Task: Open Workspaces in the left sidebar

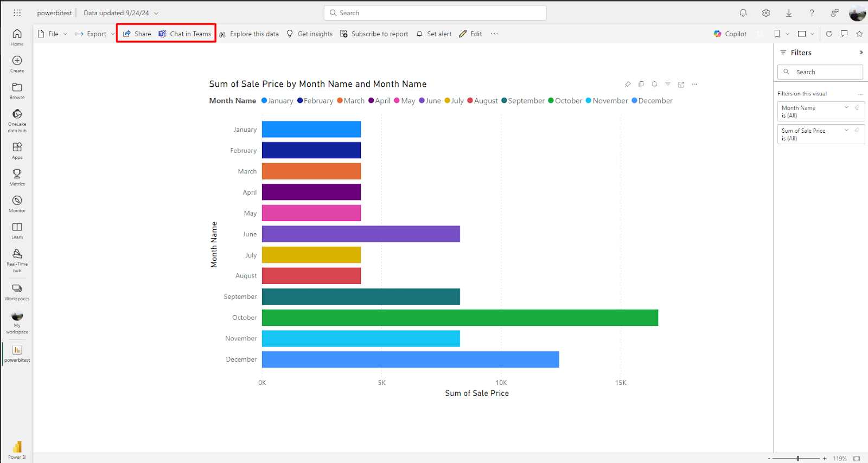Action: point(17,292)
